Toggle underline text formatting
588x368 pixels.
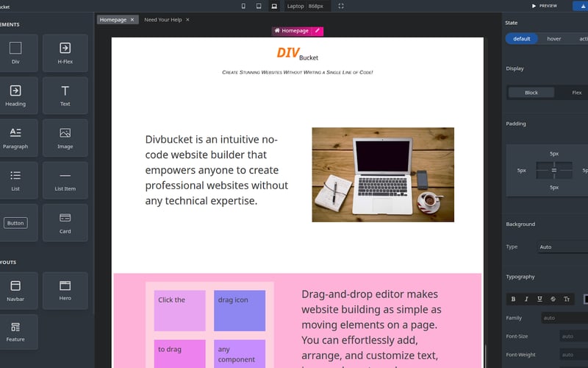539,299
